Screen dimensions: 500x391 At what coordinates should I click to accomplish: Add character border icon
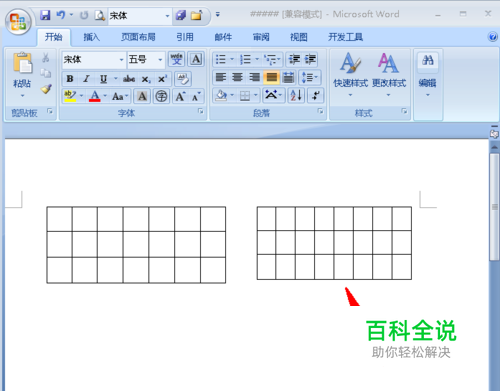[x=196, y=59]
